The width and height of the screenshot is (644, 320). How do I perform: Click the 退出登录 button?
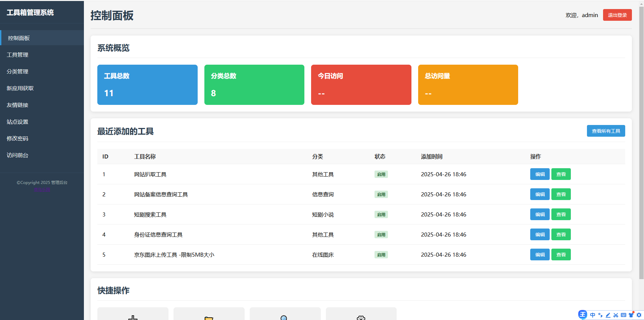[x=617, y=15]
